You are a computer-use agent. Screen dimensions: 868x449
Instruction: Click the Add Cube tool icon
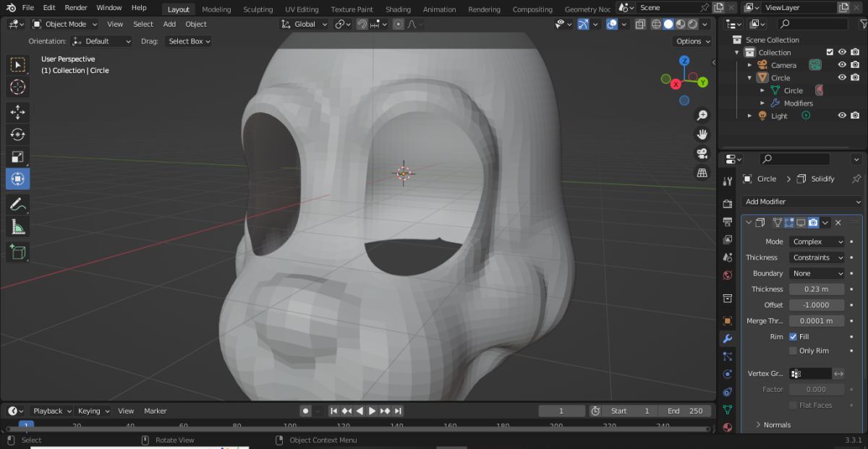click(18, 252)
